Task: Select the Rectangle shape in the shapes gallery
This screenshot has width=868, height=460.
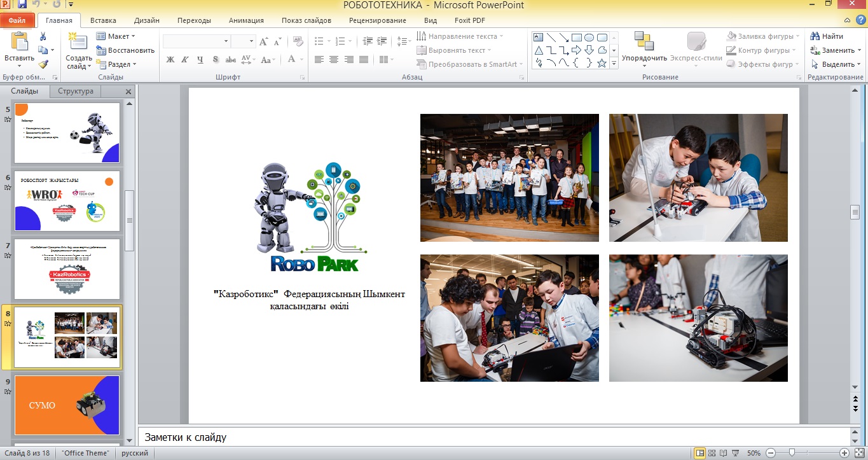Action: 576,38
